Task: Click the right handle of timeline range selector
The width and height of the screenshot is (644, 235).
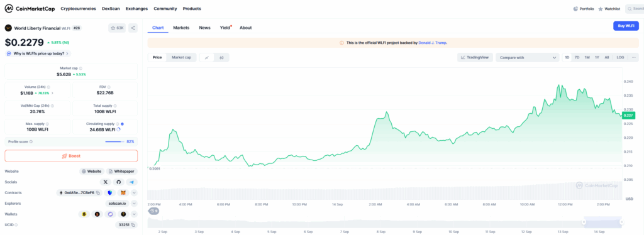Action: [622, 222]
